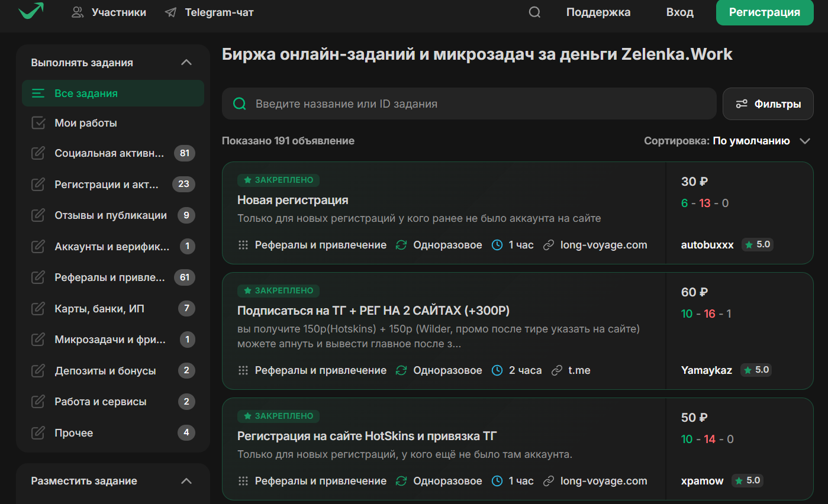Screen dimensions: 828x504
Task: Click Показано 191 объявление text
Action: click(288, 141)
